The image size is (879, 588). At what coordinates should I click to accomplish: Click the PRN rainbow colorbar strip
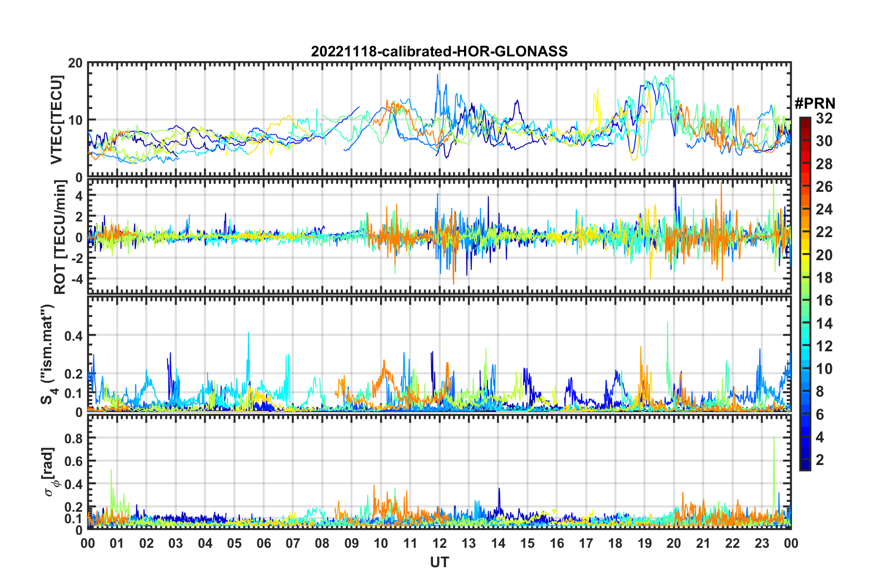(x=805, y=294)
